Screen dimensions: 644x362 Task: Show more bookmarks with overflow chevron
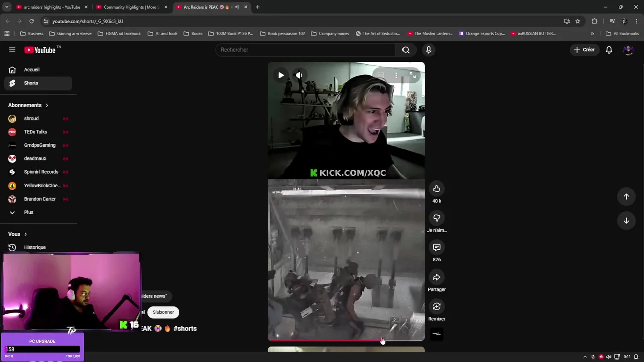click(592, 34)
